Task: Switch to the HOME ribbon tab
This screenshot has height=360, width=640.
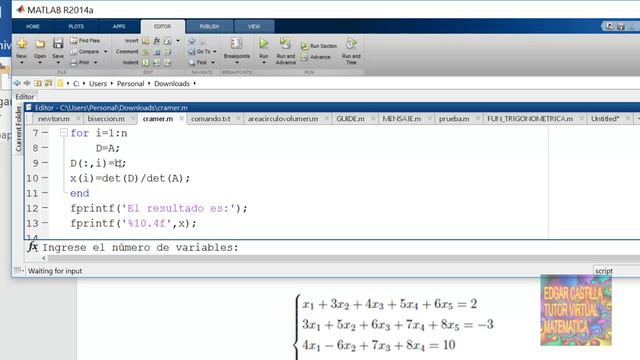Action: 33,27
